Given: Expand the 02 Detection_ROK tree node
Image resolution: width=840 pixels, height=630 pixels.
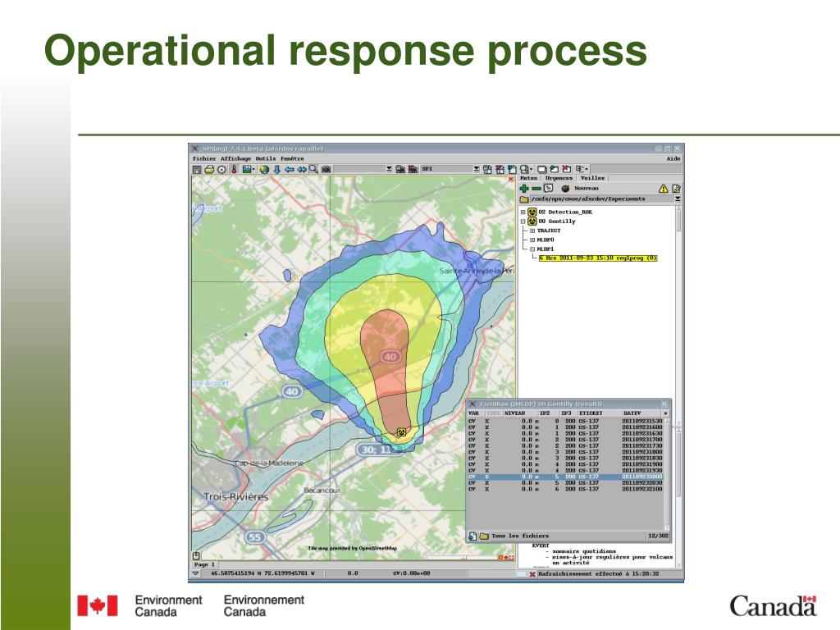Looking at the screenshot, I should tap(523, 212).
